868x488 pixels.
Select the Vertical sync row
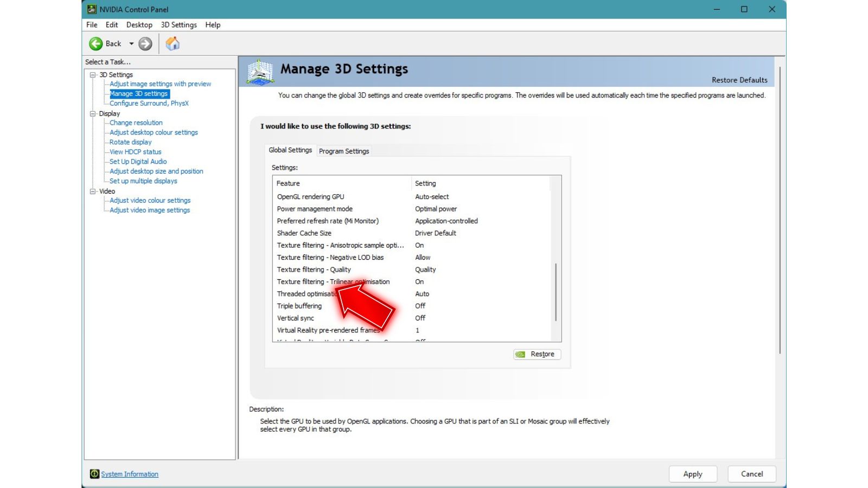[x=412, y=319]
